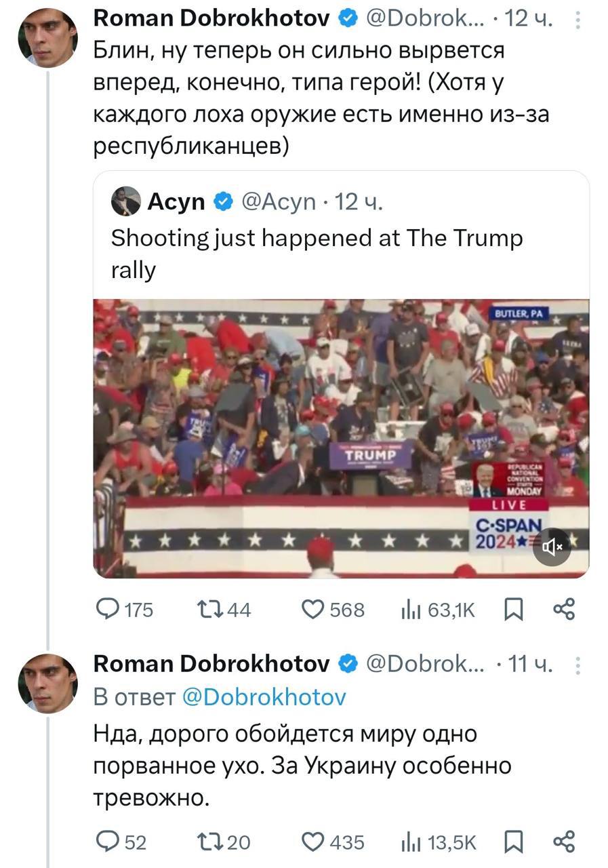Reply to the second tweet (52 comments)
Viewport: 608px width, 868px height.
point(108,842)
